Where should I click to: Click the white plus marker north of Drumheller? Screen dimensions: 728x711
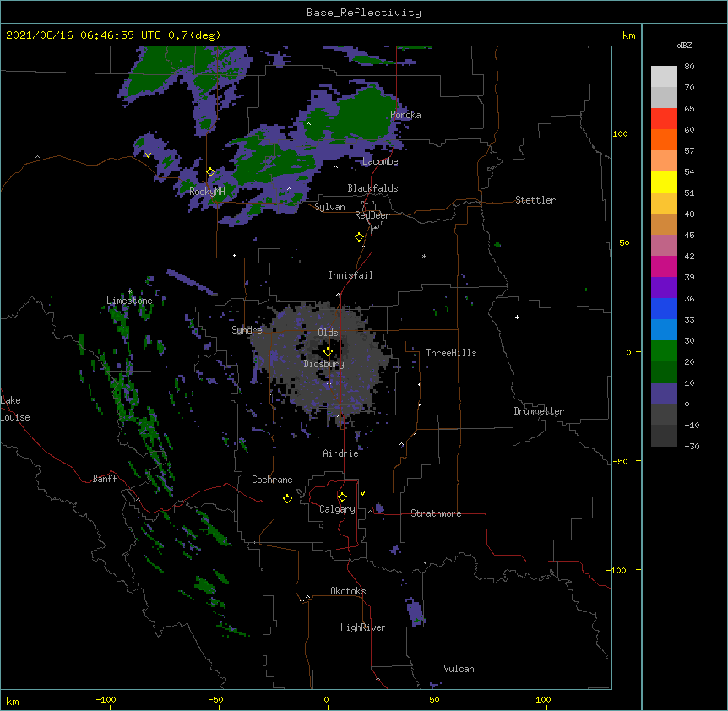click(x=517, y=317)
